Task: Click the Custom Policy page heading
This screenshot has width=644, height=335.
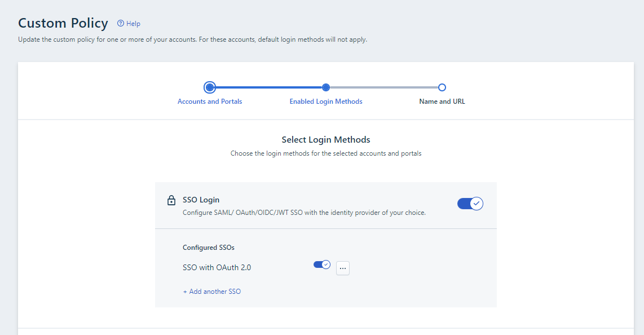Action: [x=63, y=23]
